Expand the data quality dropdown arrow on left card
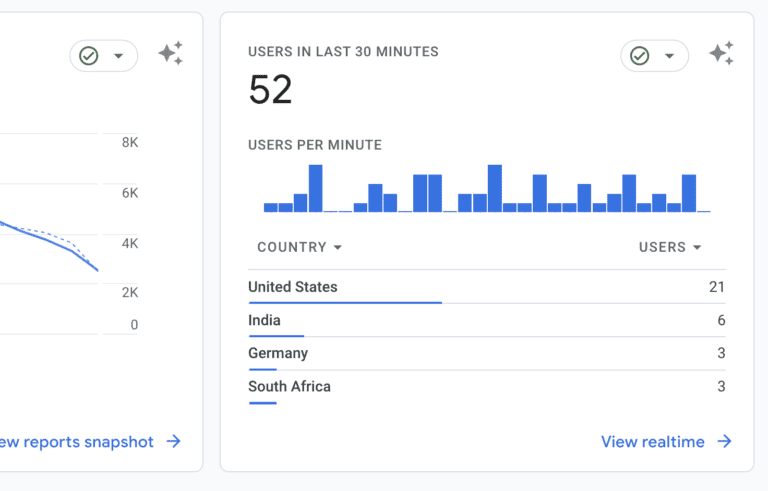 click(119, 56)
